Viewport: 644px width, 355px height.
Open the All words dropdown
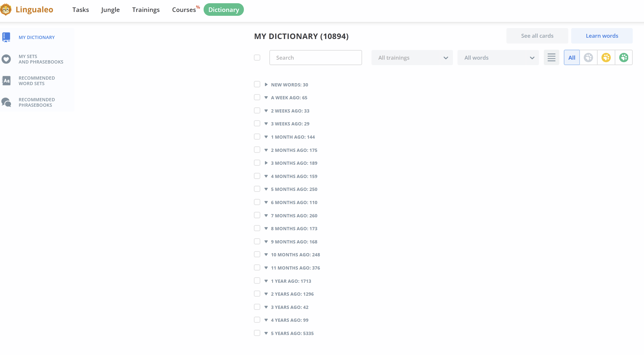coord(498,57)
